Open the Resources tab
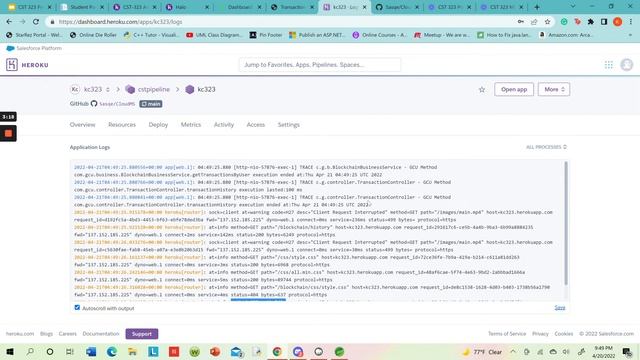Screen dimensions: 640x360 122,124
